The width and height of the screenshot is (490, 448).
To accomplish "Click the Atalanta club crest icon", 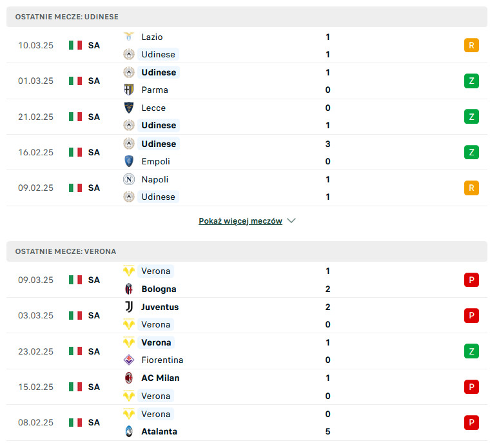I will click(129, 431).
